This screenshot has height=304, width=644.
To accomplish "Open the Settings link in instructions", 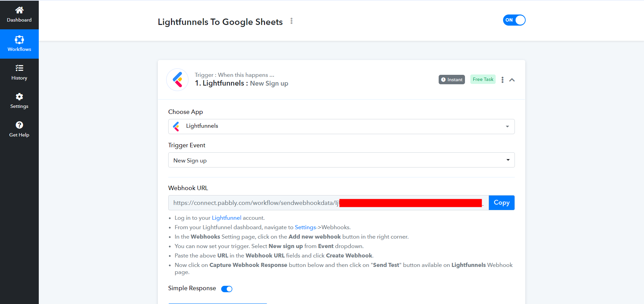I will (x=305, y=227).
